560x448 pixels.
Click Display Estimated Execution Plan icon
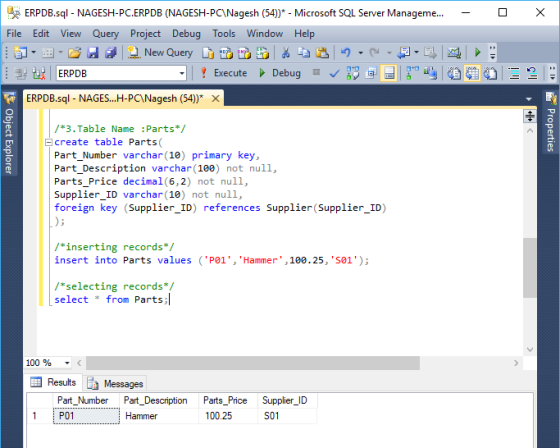(352, 74)
